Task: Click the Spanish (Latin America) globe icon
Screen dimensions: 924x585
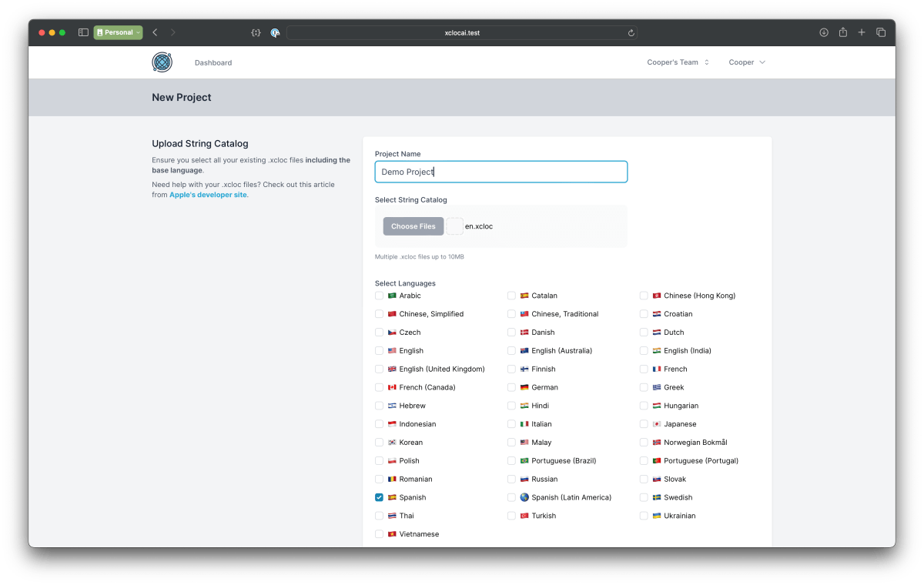Action: [x=524, y=497]
